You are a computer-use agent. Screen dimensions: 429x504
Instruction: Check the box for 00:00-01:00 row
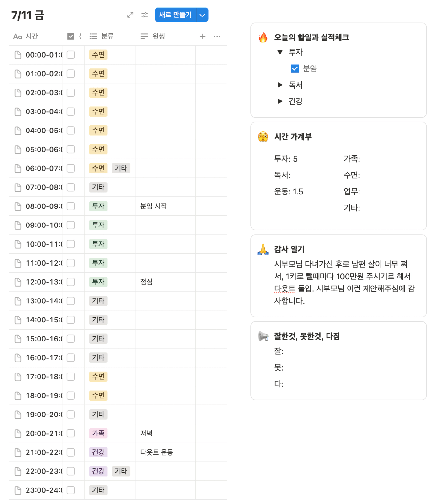coord(71,55)
